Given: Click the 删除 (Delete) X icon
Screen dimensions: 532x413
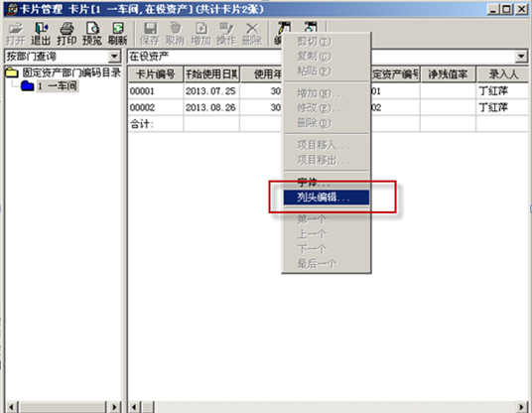Looking at the screenshot, I should (x=252, y=33).
